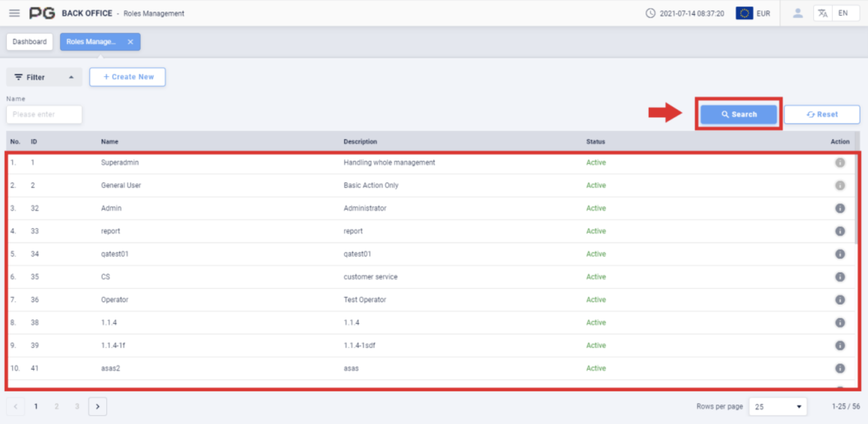Open the user profile icon
The height and width of the screenshot is (424, 868).
797,13
